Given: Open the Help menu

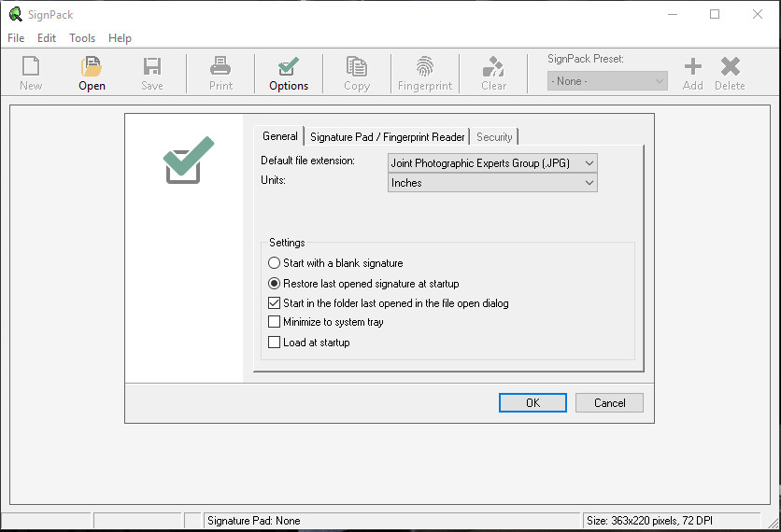Looking at the screenshot, I should 120,38.
